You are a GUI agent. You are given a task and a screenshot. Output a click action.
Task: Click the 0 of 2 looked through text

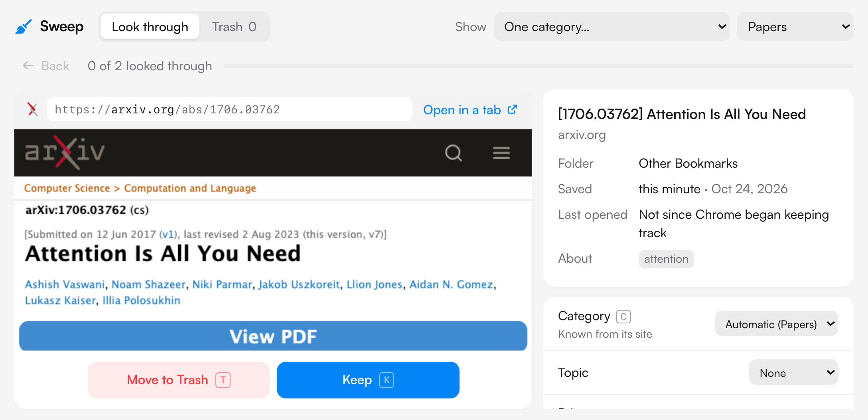point(150,66)
